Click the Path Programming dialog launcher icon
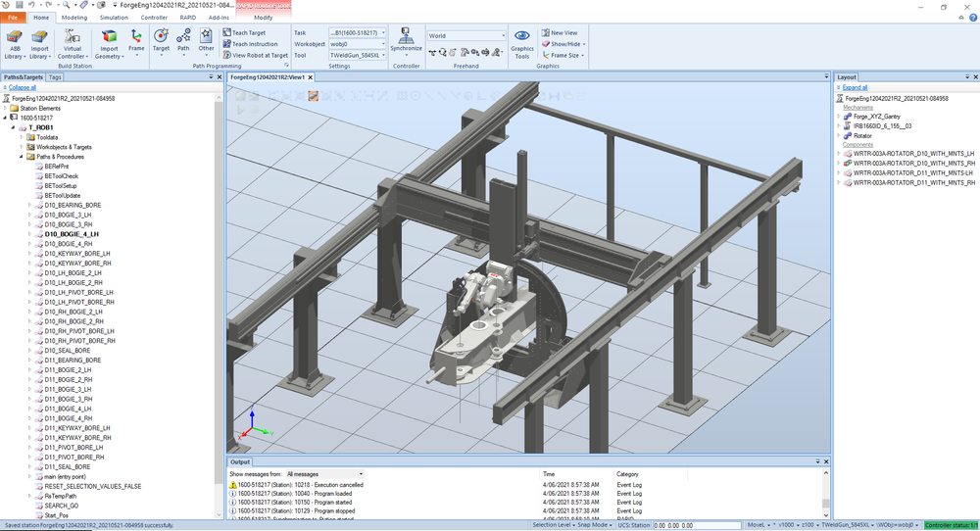This screenshot has width=980, height=531. [x=286, y=65]
